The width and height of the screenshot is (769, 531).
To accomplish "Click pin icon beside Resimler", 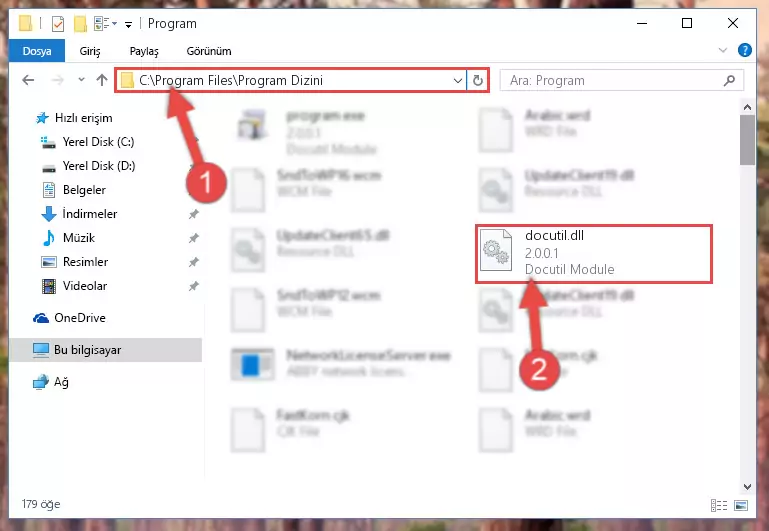I will tap(194, 262).
